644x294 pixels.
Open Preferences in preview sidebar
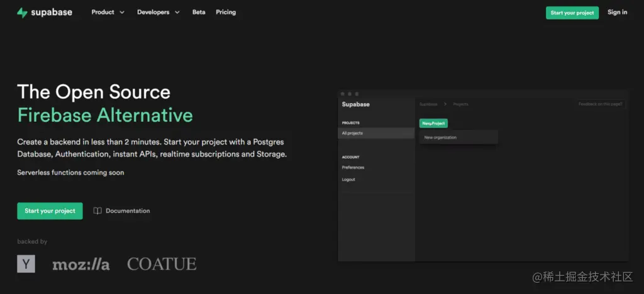[x=353, y=167]
